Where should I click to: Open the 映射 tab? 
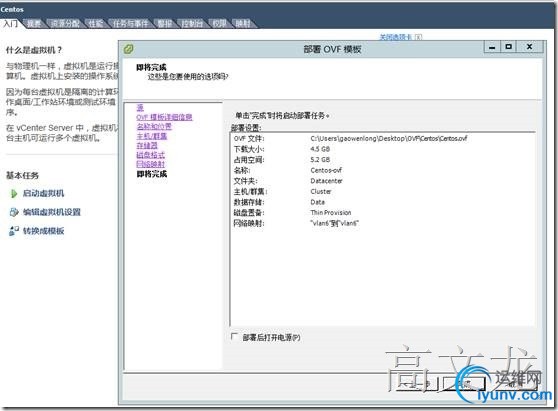coord(243,23)
